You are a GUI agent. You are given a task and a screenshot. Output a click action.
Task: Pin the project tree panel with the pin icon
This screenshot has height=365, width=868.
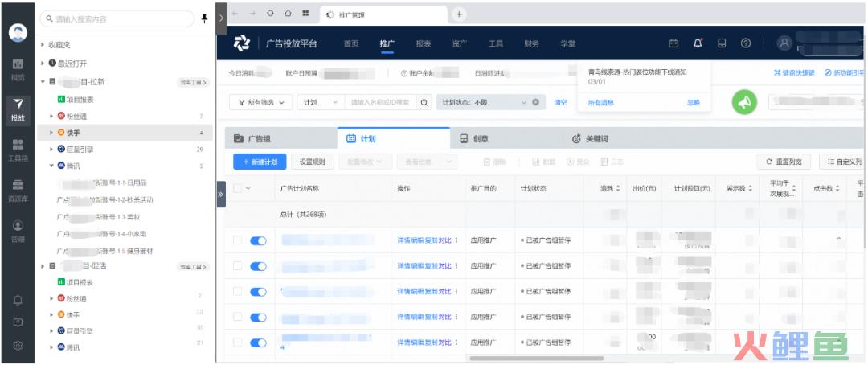[203, 18]
